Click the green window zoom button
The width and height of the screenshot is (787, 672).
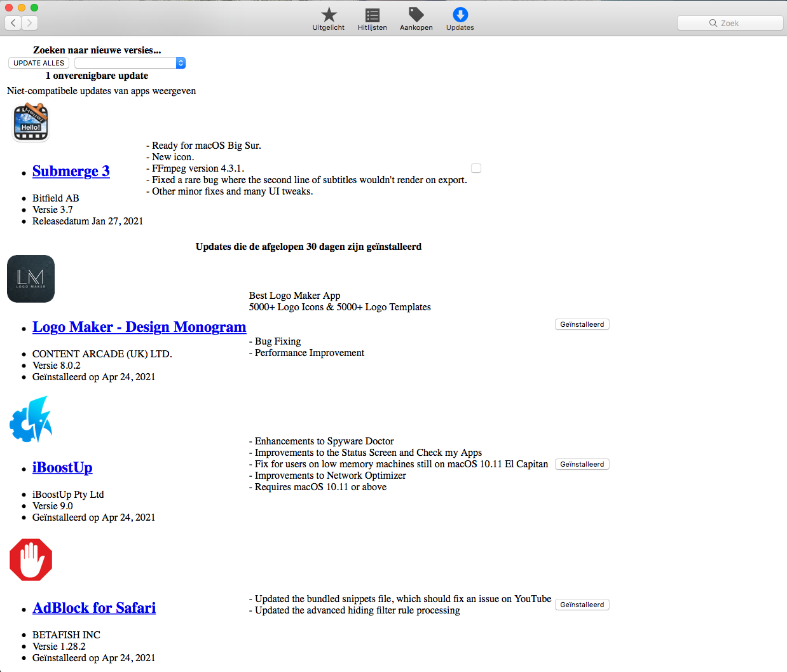(34, 8)
